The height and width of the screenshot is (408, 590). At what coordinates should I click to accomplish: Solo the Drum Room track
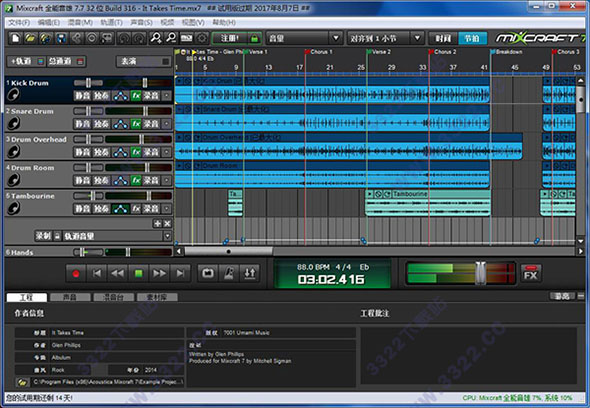(x=101, y=180)
